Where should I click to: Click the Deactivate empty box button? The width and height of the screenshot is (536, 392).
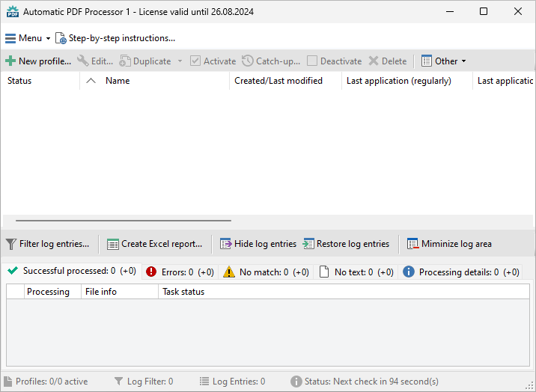334,61
